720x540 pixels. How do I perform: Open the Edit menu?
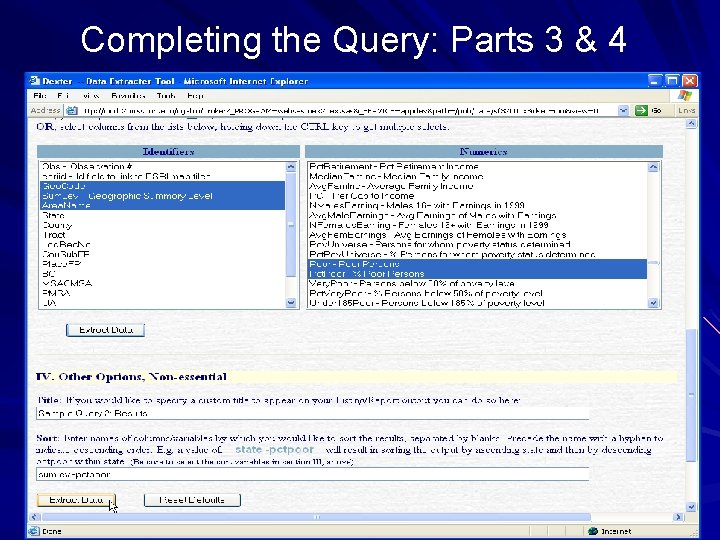point(63,96)
